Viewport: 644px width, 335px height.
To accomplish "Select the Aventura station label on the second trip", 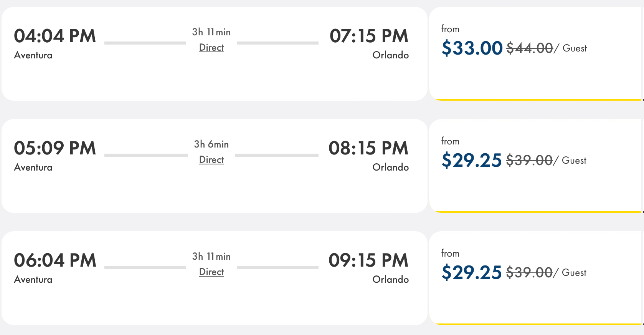I will point(33,167).
